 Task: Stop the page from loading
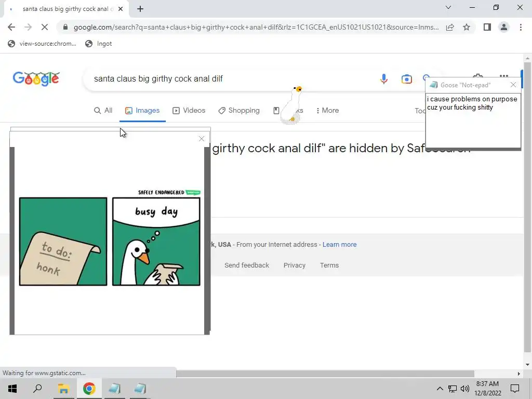click(45, 27)
